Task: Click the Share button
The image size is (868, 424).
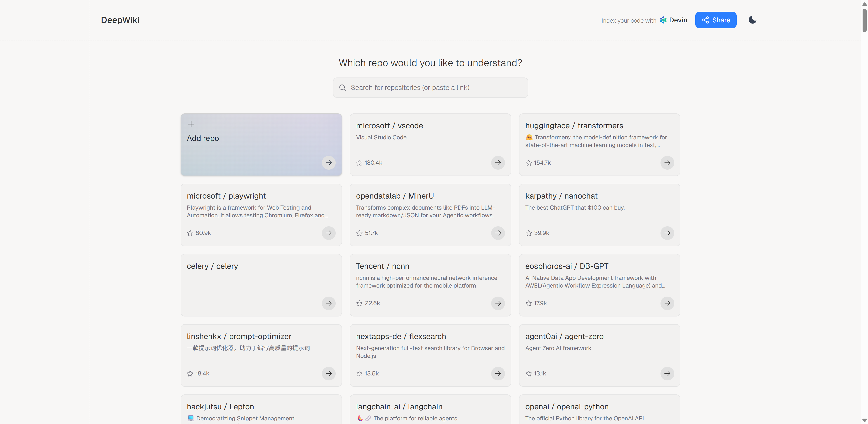Action: [x=716, y=20]
